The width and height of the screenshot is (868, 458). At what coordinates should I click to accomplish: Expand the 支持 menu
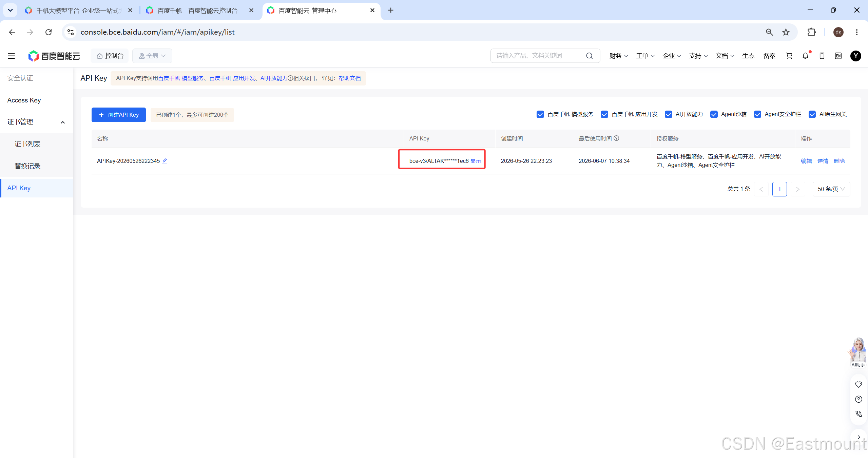698,56
